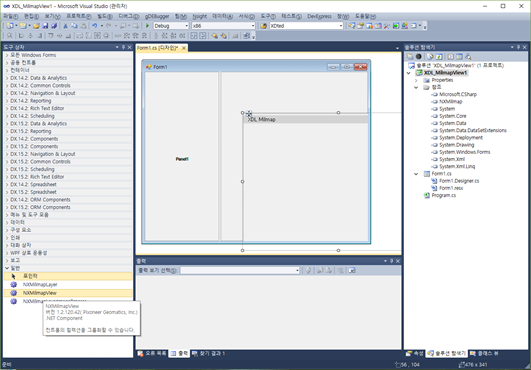This screenshot has width=531, height=370.
Task: Open Form1.Designer.cs in solution tree
Action: [459, 181]
